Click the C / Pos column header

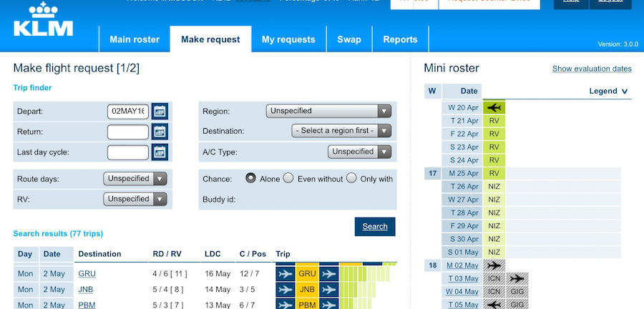253,254
